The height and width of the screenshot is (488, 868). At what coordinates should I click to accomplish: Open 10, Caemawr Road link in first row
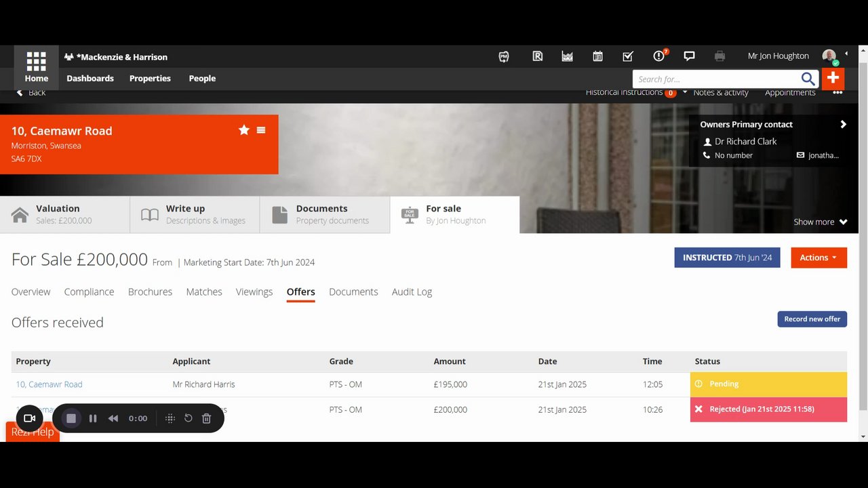[x=49, y=384]
